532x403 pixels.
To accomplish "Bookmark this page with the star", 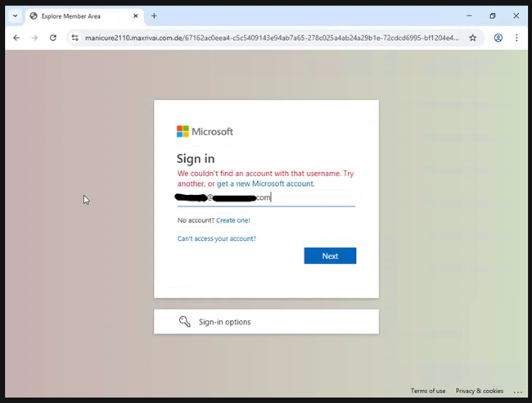I will pos(472,38).
